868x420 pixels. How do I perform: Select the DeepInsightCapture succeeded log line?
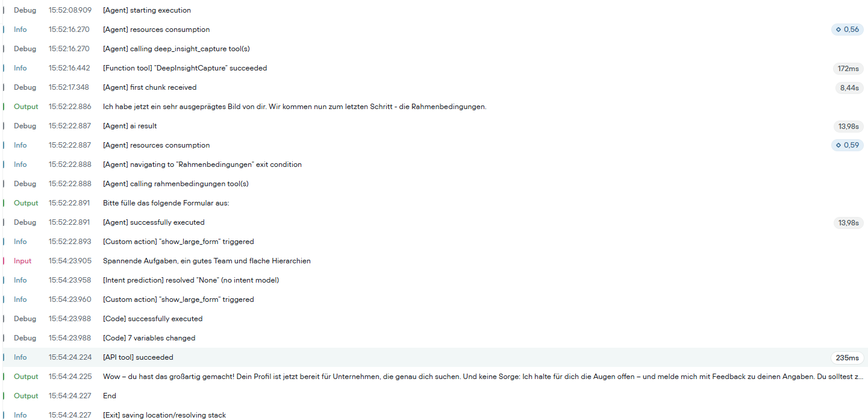435,68
